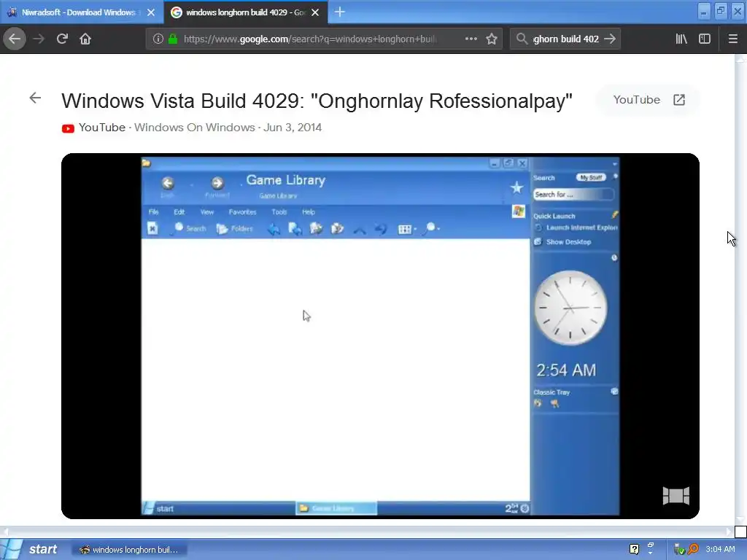Click the red YouTube logo under the title
747x560 pixels.
click(68, 128)
